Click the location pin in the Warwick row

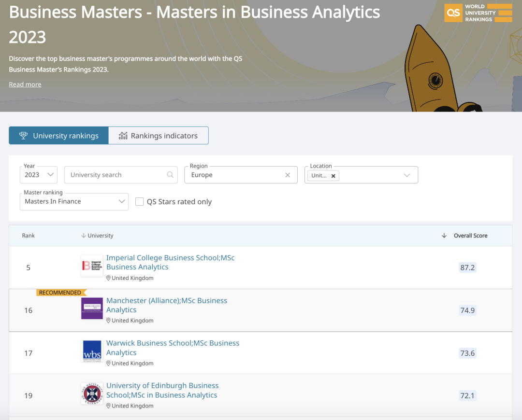pos(108,364)
